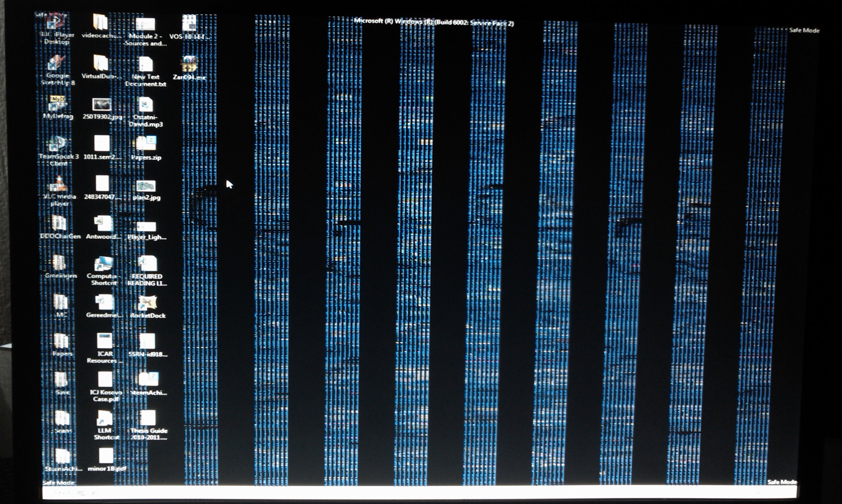The height and width of the screenshot is (504, 842).
Task: Select the Player_Ligh... file
Action: click(147, 226)
